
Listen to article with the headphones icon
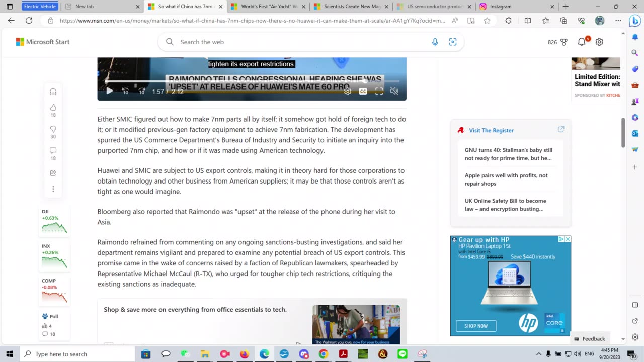click(53, 92)
